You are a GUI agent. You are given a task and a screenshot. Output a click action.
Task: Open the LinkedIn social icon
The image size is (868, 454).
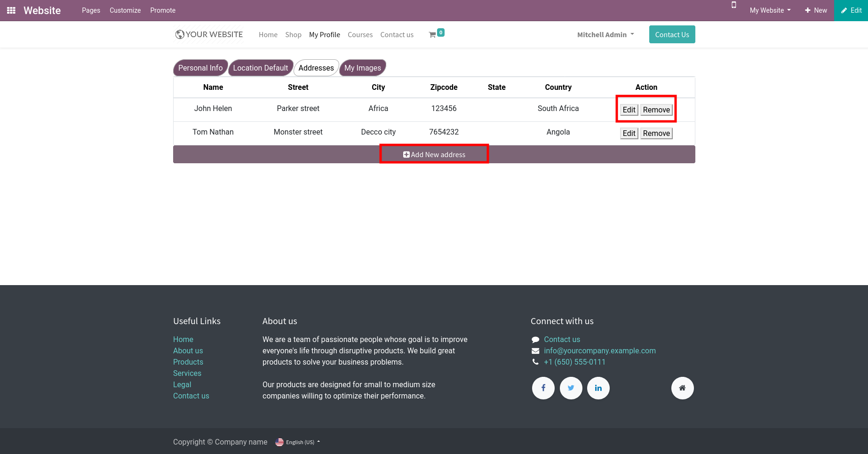point(598,388)
